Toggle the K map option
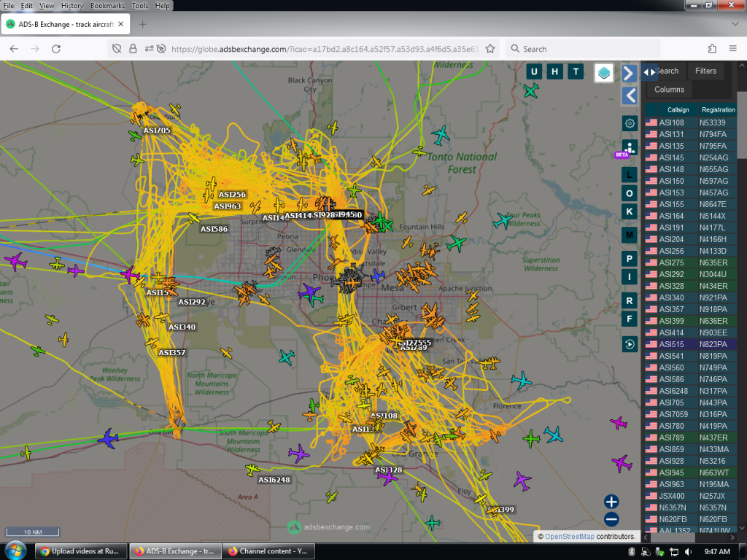Screen dimensions: 747x560 [x=630, y=211]
